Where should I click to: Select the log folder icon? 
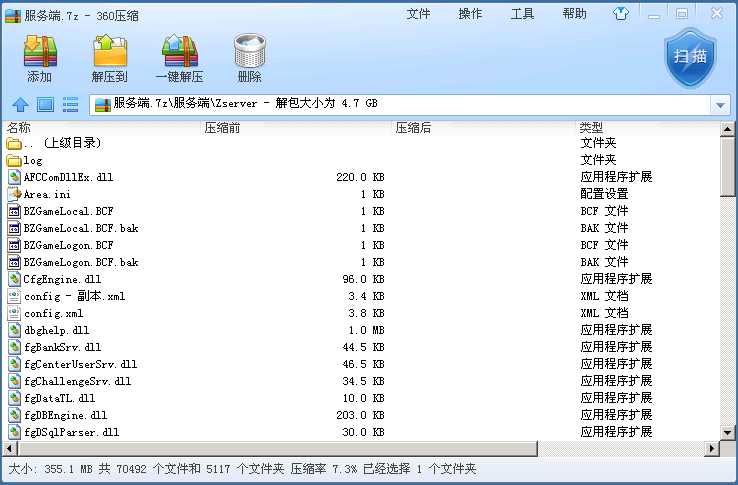[x=14, y=161]
